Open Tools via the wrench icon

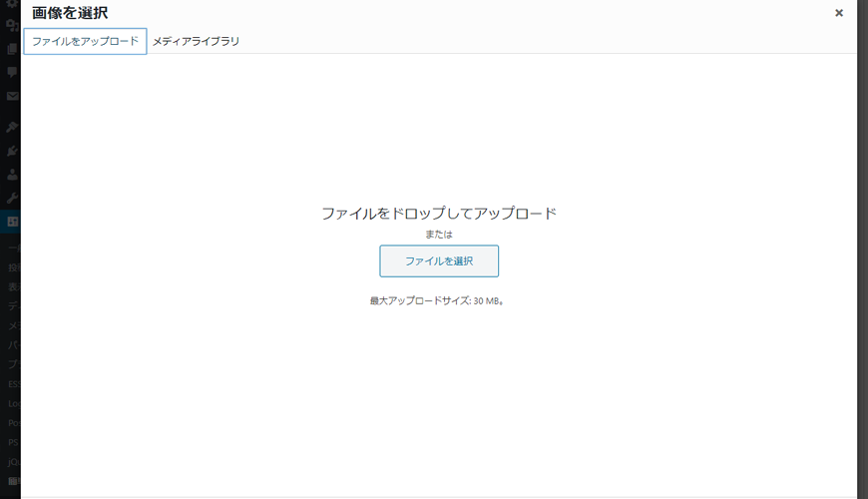(x=12, y=198)
